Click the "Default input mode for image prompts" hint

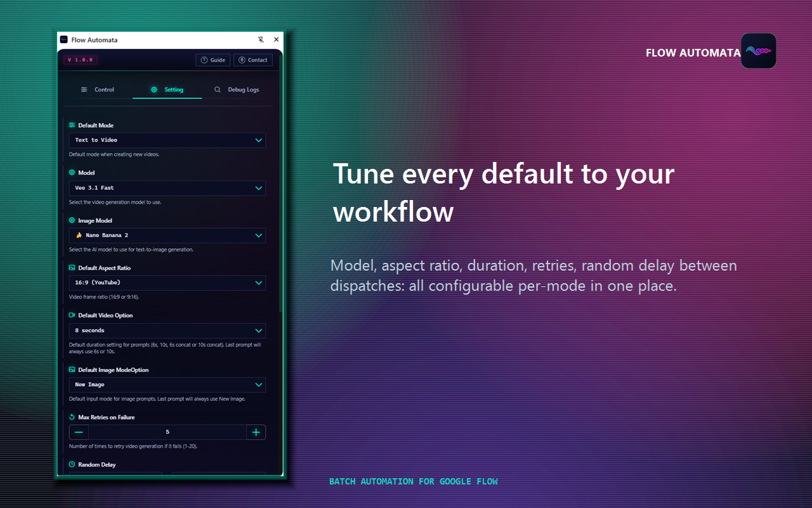[157, 399]
